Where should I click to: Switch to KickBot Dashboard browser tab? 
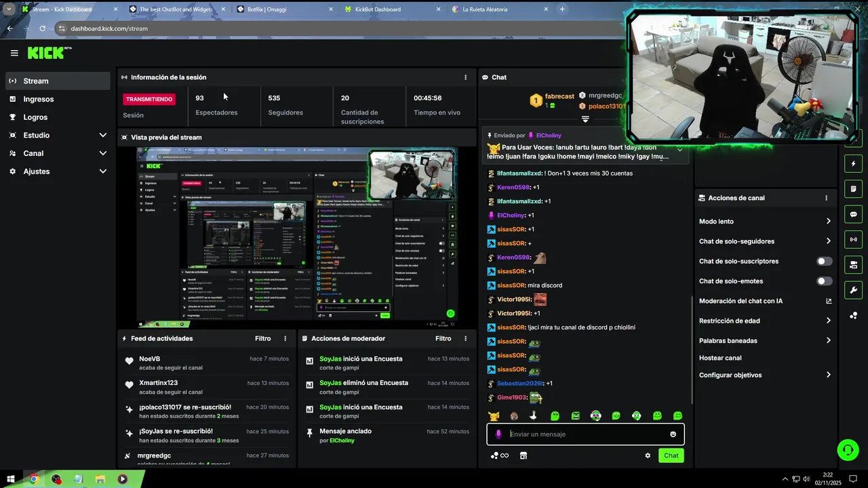391,9
